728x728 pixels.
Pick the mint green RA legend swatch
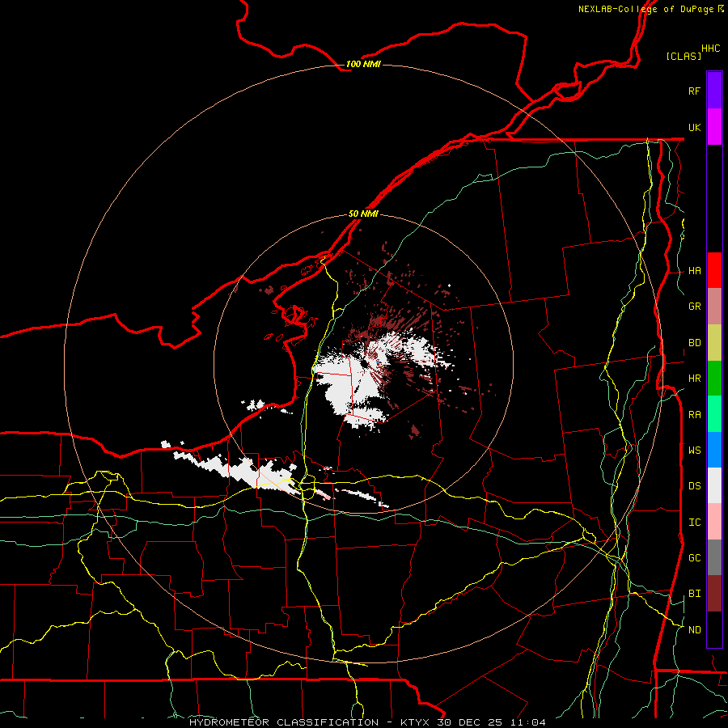[714, 414]
